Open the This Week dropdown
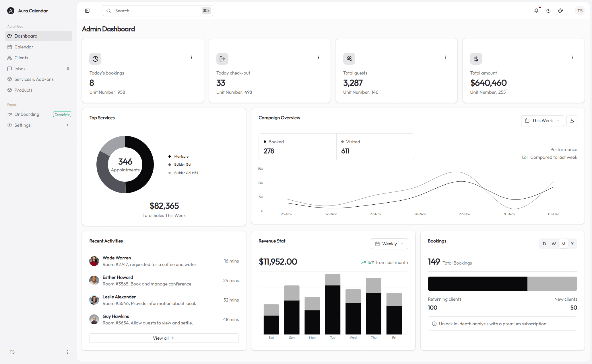 point(542,121)
